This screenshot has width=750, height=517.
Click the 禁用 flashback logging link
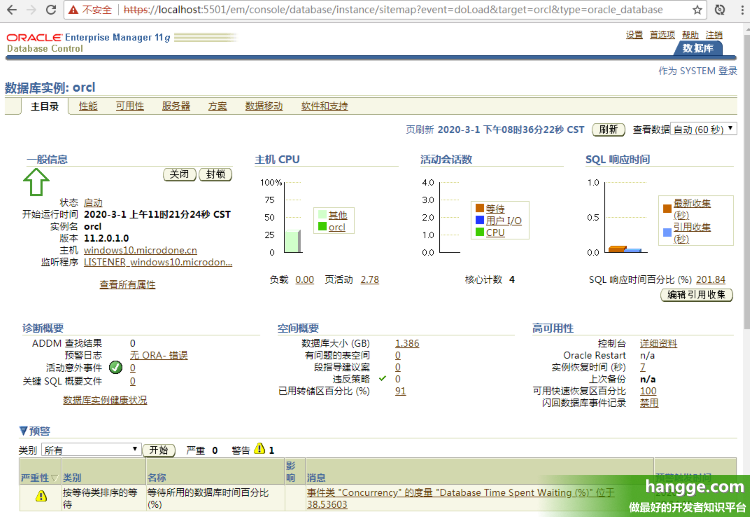649,403
